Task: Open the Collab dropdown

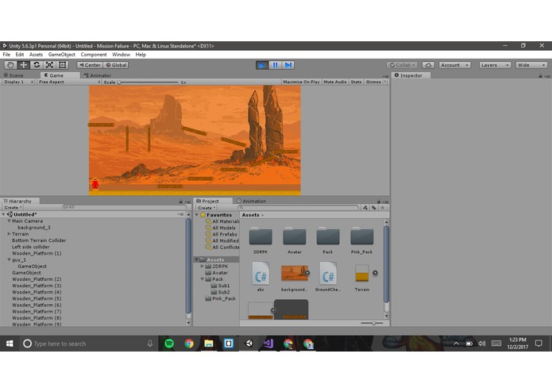Action: 402,65
